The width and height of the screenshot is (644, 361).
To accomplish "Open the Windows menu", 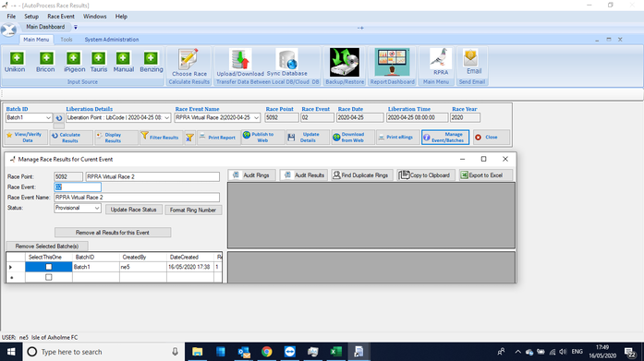I will tap(95, 17).
